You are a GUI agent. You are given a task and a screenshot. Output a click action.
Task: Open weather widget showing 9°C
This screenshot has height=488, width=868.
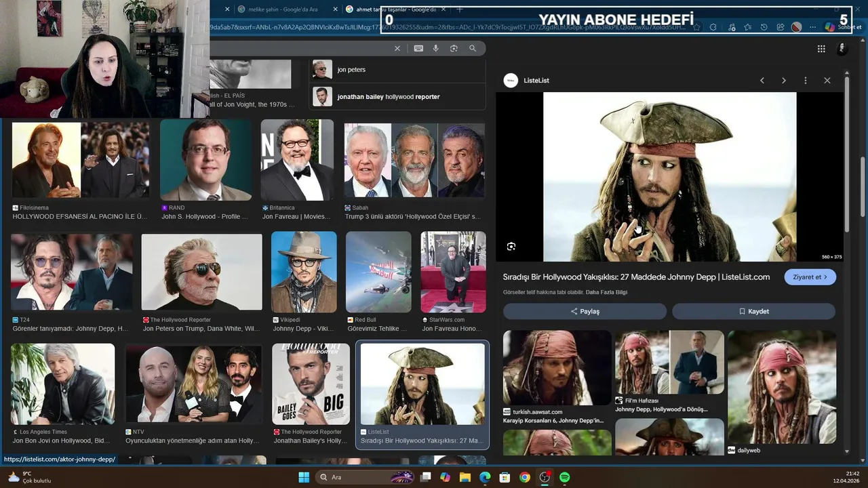[x=30, y=477]
